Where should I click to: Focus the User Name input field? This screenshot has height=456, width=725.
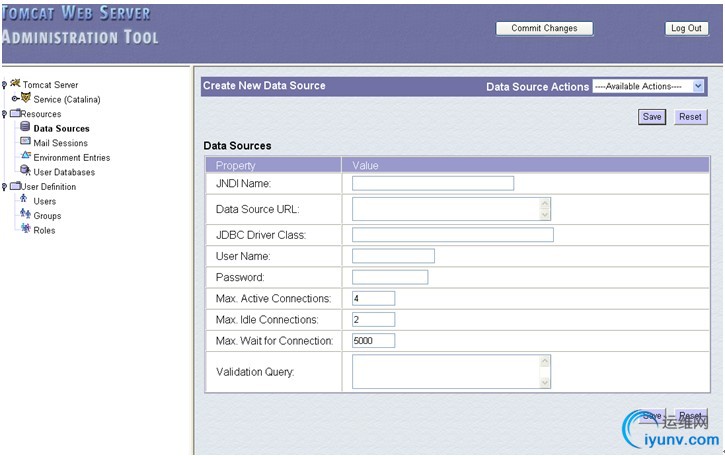[393, 256]
